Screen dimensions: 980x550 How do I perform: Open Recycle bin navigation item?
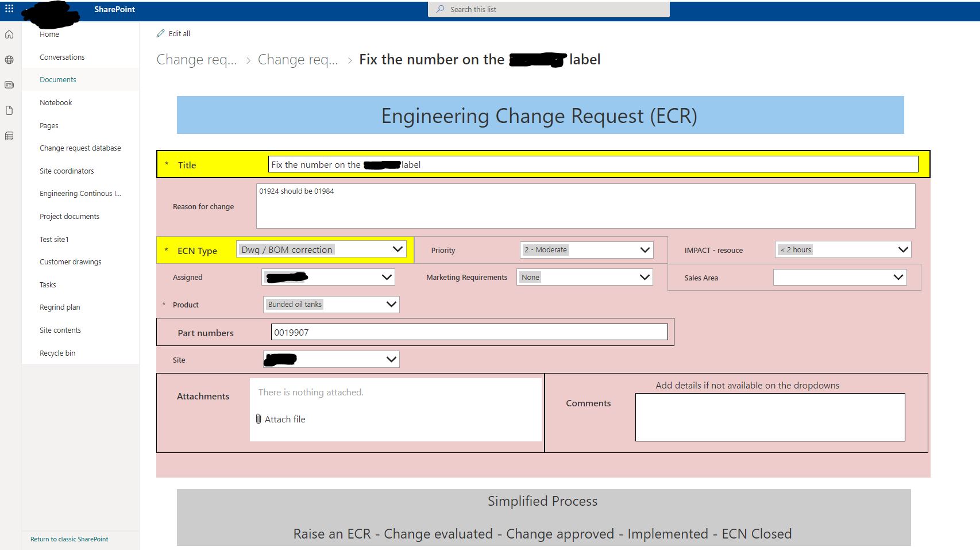click(x=57, y=353)
